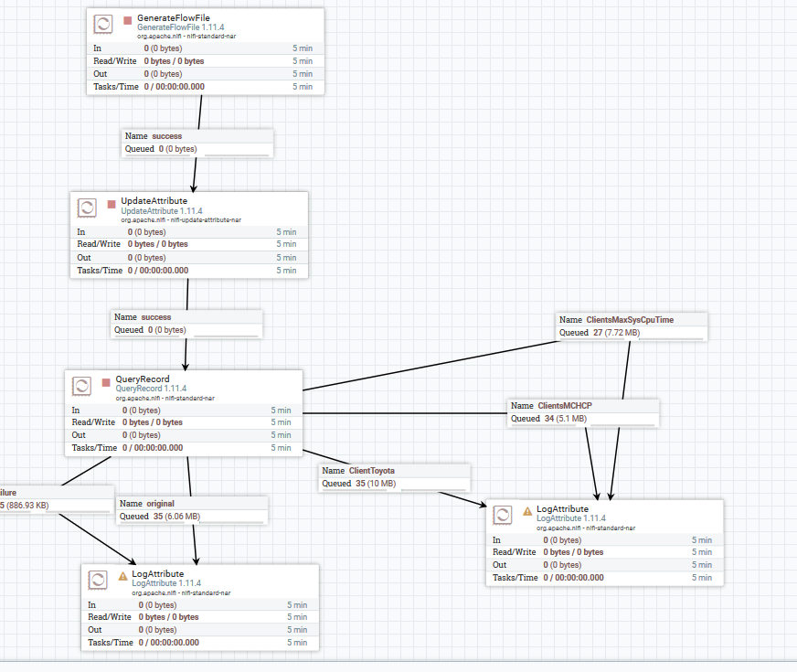Click the right LogAttribute warning triangle
Screen dimensions: 797x672
[x=527, y=511]
